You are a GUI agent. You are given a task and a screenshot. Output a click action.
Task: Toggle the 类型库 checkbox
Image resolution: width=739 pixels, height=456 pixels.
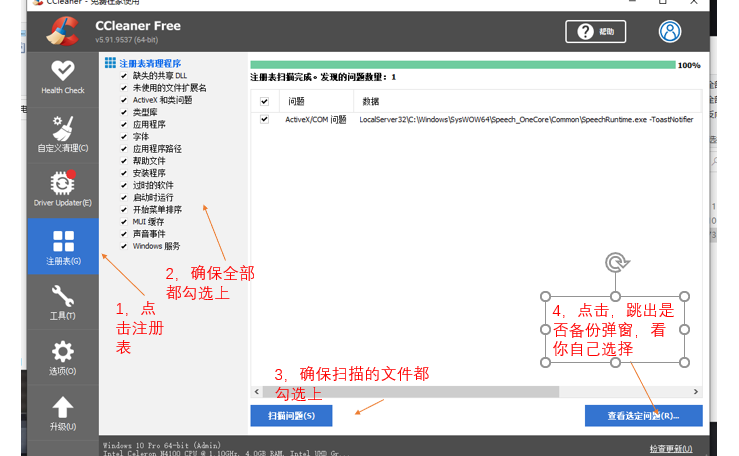pyautogui.click(x=124, y=112)
